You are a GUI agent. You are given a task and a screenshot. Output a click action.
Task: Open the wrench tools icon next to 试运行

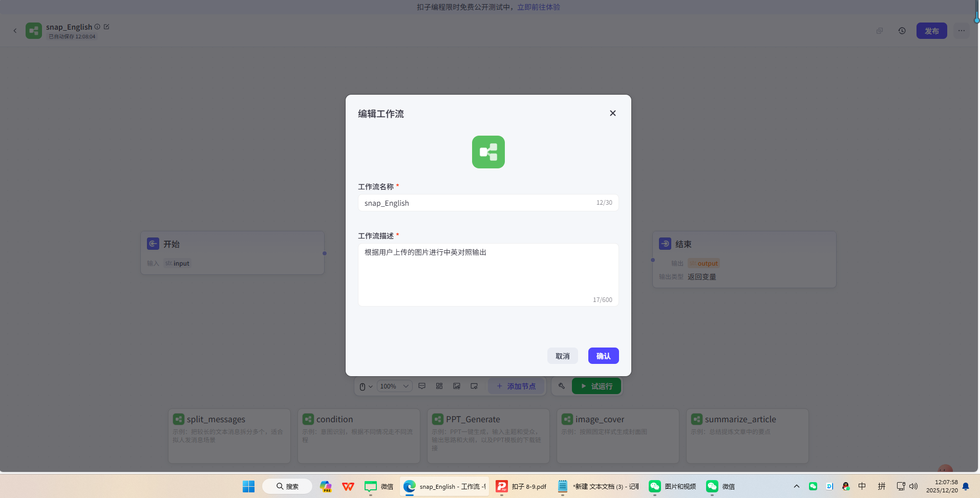click(x=562, y=386)
